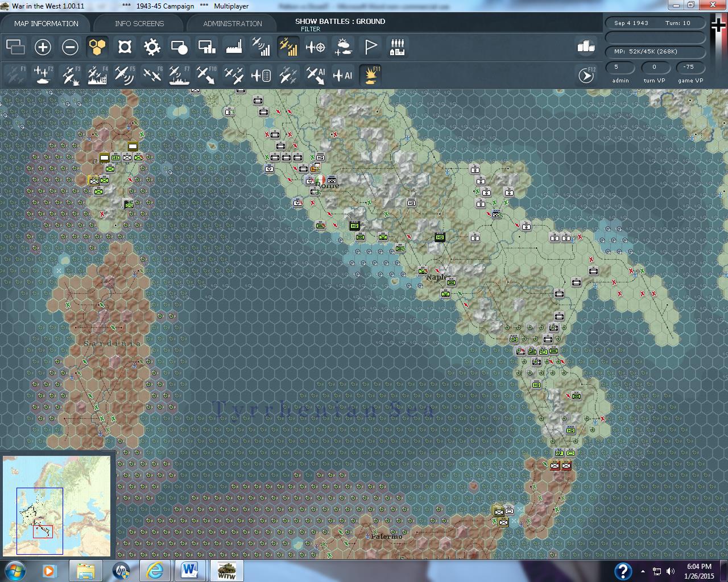
Task: Click the zoom in map button
Action: click(43, 47)
